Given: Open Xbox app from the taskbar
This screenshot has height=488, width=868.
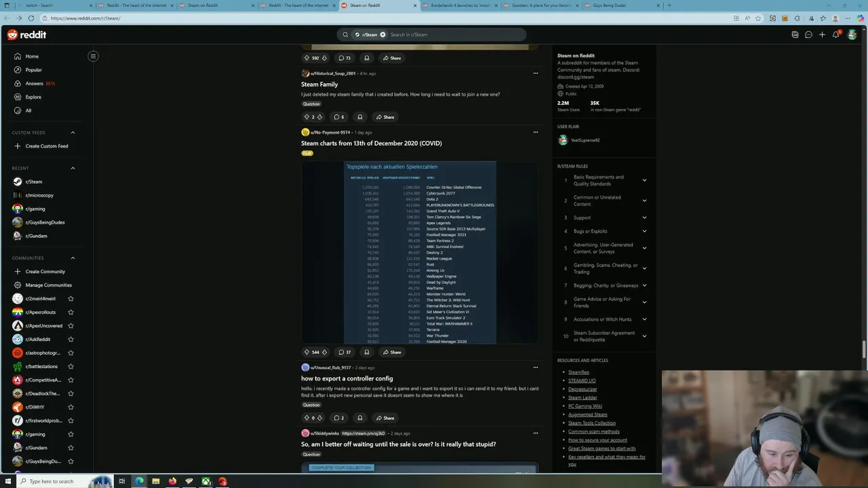Looking at the screenshot, I should click(x=205, y=481).
